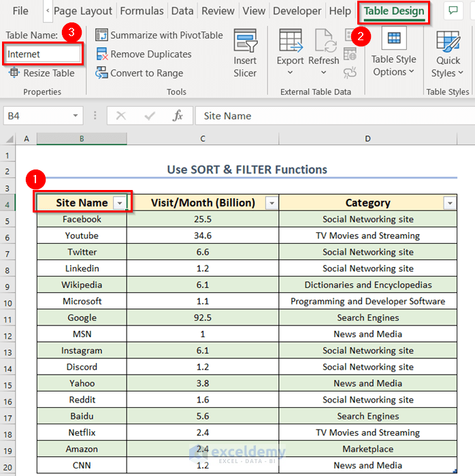Screen dimensions: 475x476
Task: Open the Developer ribbon tab
Action: click(x=297, y=11)
